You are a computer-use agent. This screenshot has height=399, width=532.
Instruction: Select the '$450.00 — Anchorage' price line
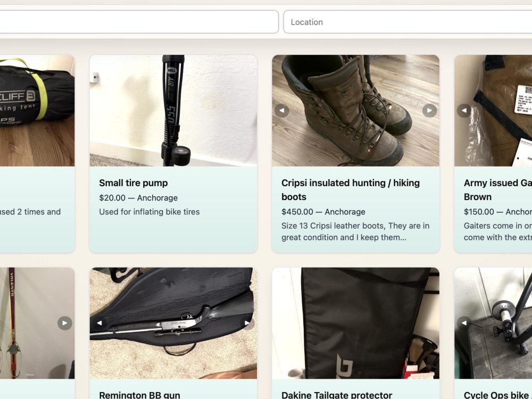323,212
